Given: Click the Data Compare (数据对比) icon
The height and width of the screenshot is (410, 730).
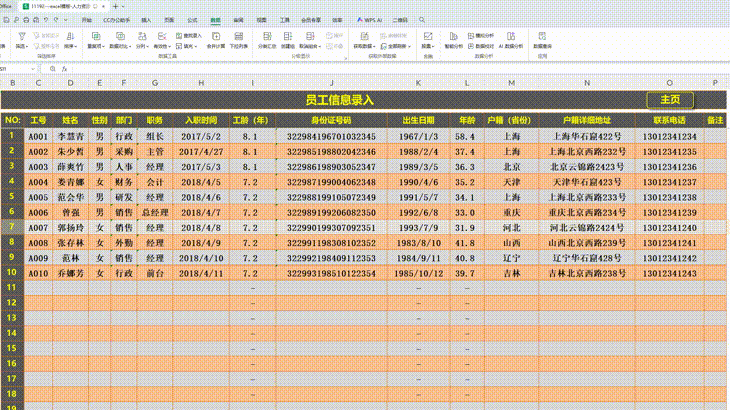Looking at the screenshot, I should [x=120, y=36].
